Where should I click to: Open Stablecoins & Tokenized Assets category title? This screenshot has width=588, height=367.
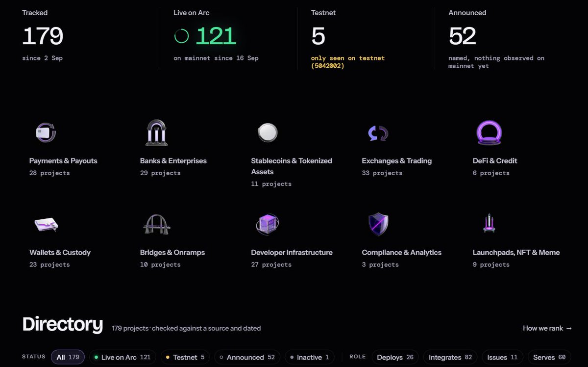(x=292, y=166)
